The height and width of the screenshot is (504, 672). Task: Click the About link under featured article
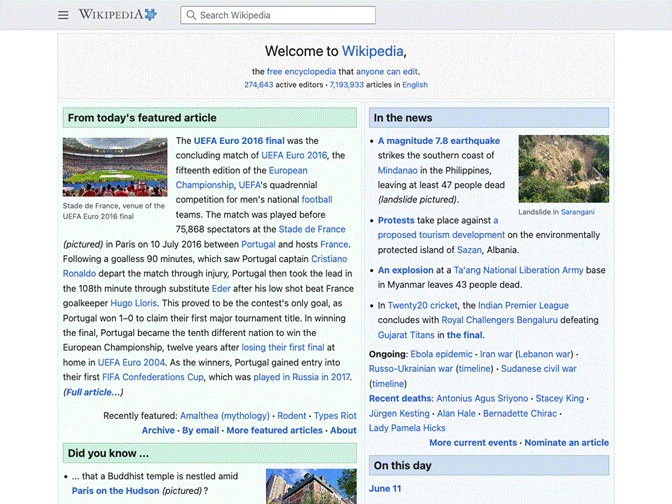click(343, 430)
